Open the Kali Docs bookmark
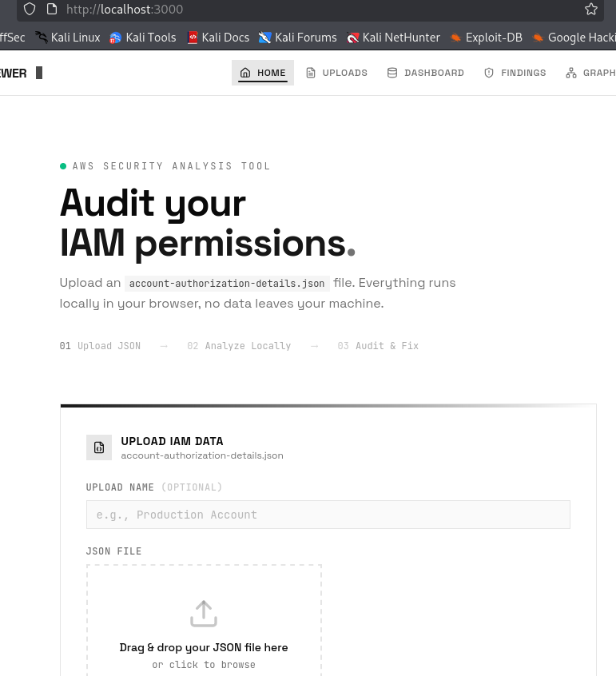616x676 pixels. (218, 38)
